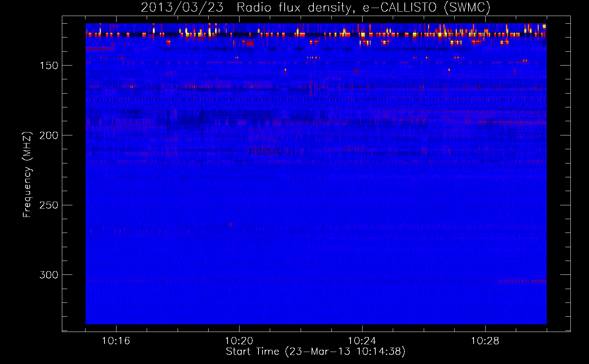Click the "Frequency (MHZ)" axis label
The image size is (589, 364).
point(27,175)
